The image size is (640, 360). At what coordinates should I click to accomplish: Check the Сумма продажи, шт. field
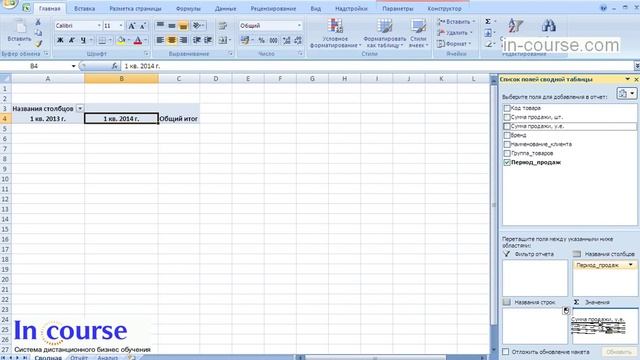[507, 117]
